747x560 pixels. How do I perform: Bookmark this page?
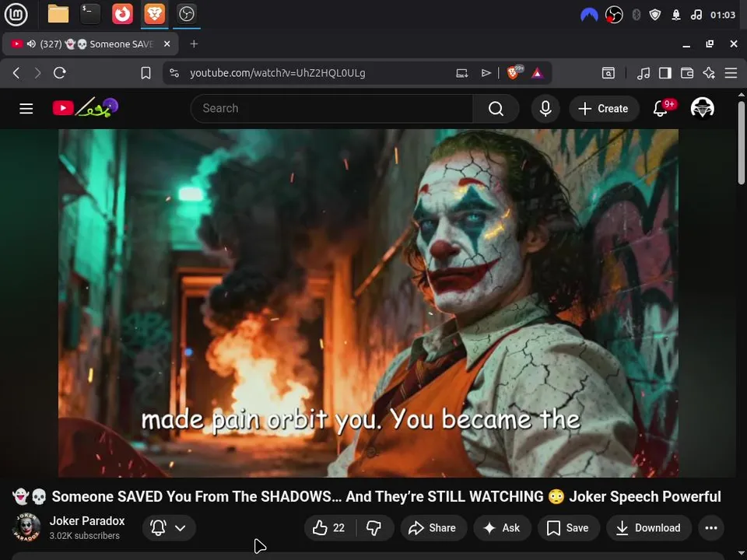[146, 73]
